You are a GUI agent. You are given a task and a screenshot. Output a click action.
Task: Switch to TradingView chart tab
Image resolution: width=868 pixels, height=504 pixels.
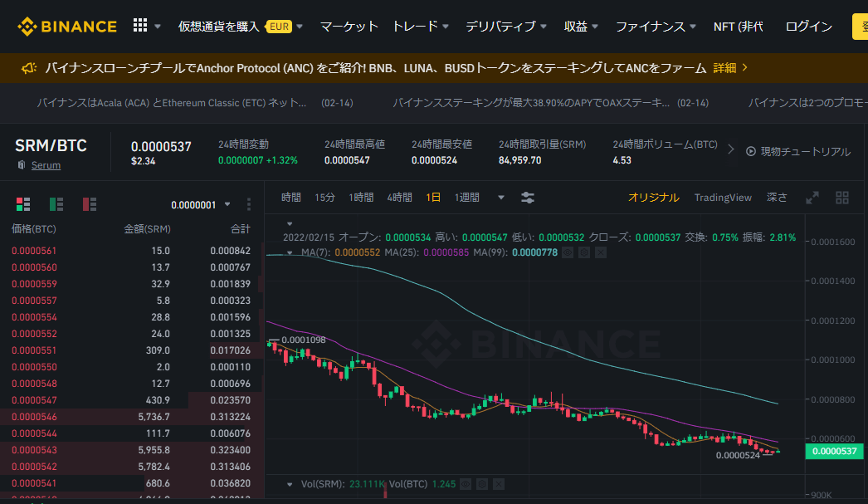click(723, 198)
